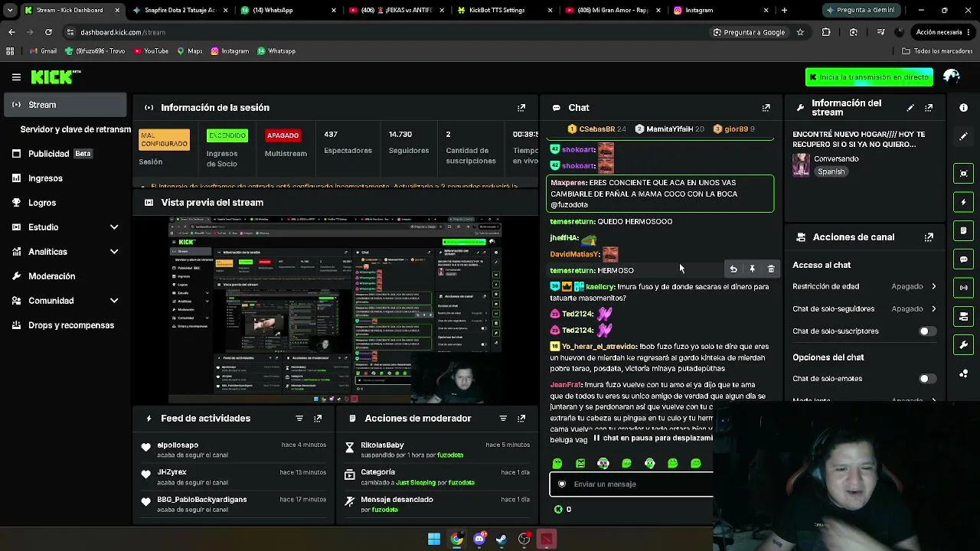Screen dimensions: 980x551
Task: Go to Ingresos in the sidebar
Action: pyautogui.click(x=66, y=178)
